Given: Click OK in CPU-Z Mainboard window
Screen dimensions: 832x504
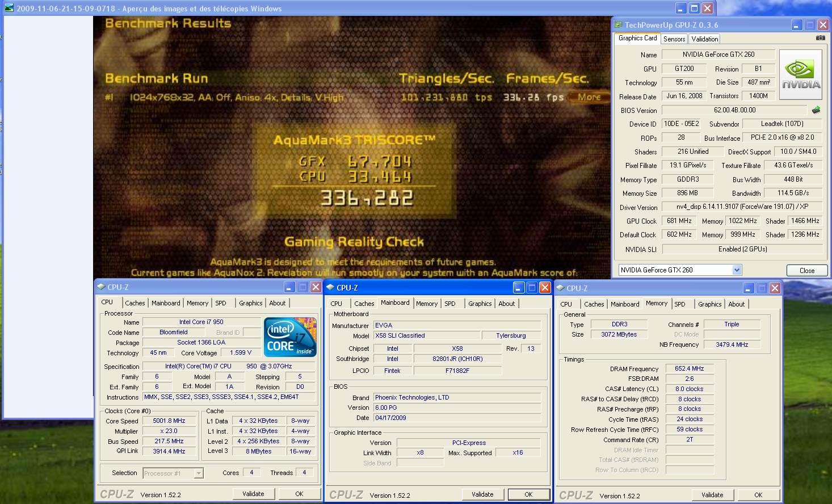Looking at the screenshot, I should 528,494.
